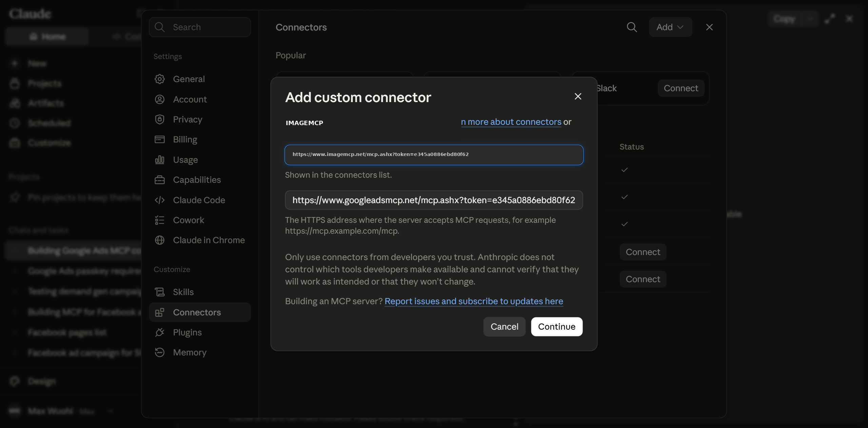Click the lower Connect button under Status
The width and height of the screenshot is (868, 428).
[x=643, y=279]
